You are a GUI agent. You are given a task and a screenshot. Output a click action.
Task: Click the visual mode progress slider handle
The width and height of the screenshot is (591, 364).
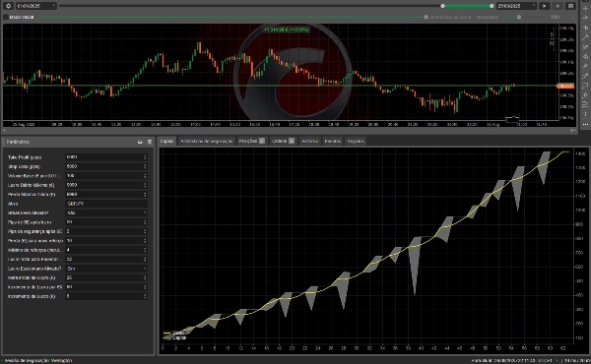coord(426,17)
